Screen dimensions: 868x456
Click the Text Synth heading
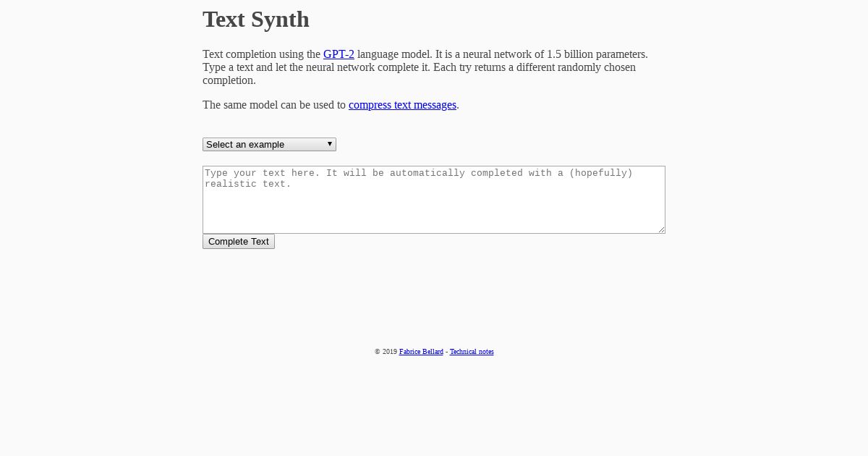click(x=256, y=20)
